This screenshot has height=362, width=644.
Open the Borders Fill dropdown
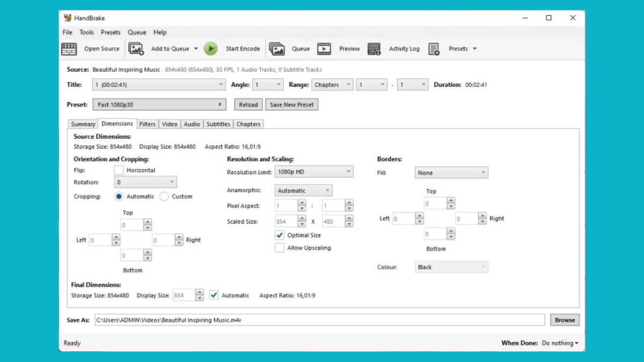[x=451, y=173]
